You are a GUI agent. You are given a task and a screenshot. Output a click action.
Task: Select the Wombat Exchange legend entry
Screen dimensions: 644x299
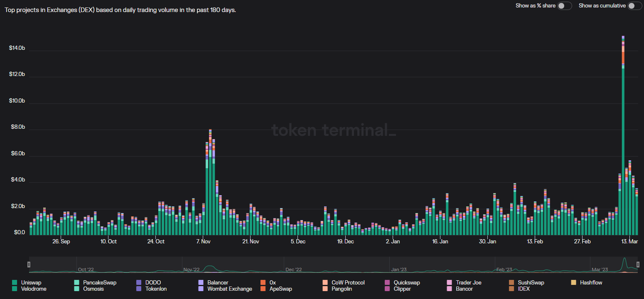coord(229,289)
